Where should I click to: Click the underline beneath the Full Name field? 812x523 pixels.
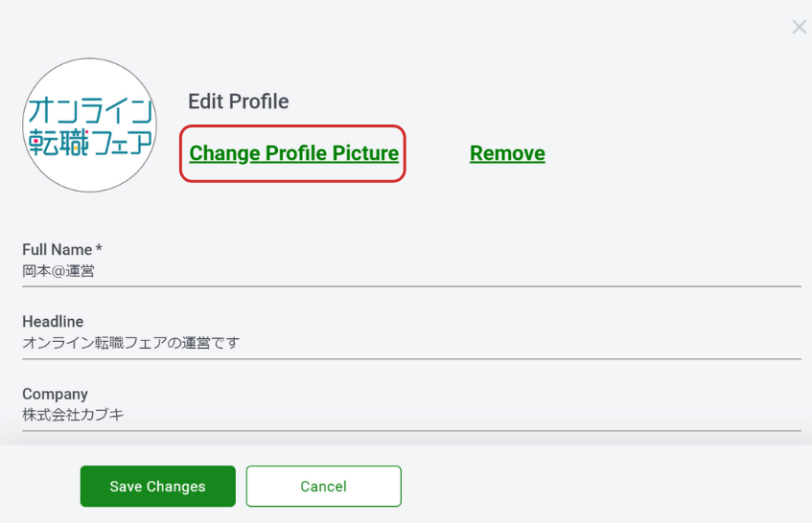tap(411, 286)
